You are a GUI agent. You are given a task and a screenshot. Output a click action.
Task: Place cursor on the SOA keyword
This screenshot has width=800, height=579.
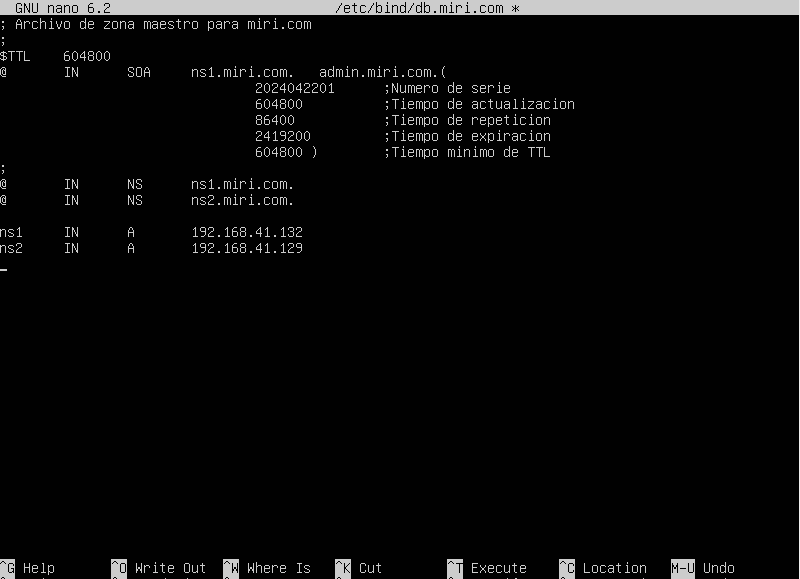(x=139, y=72)
